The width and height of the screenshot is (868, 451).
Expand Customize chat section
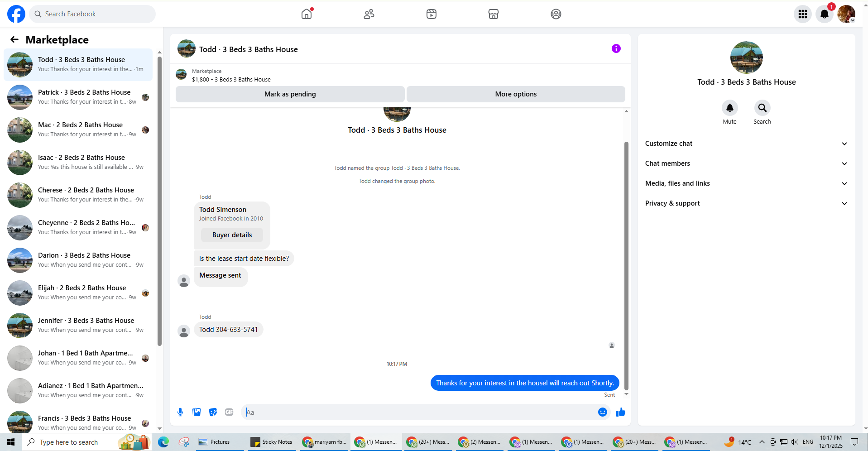746,144
